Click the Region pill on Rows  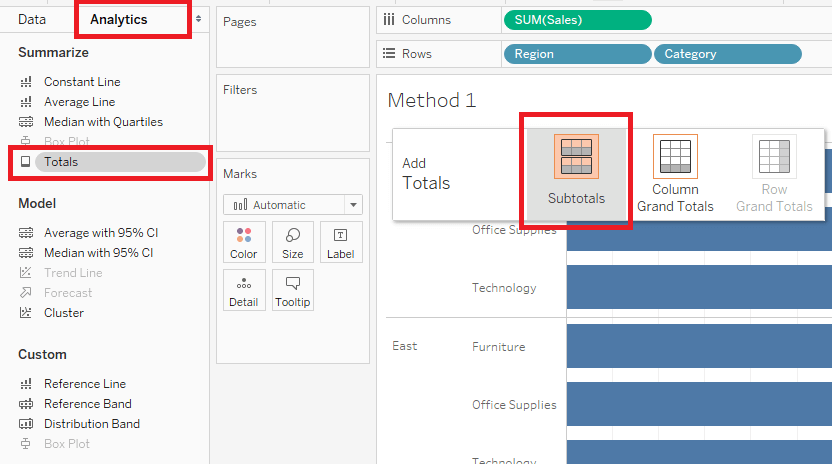click(577, 54)
